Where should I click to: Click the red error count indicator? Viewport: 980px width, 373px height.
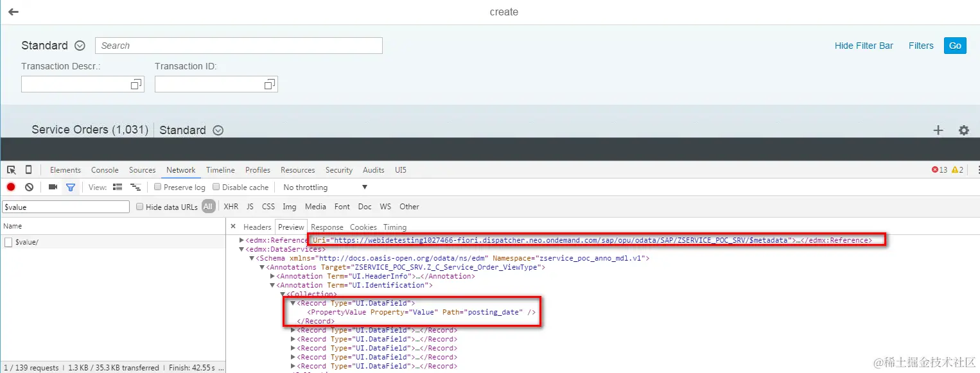point(939,170)
